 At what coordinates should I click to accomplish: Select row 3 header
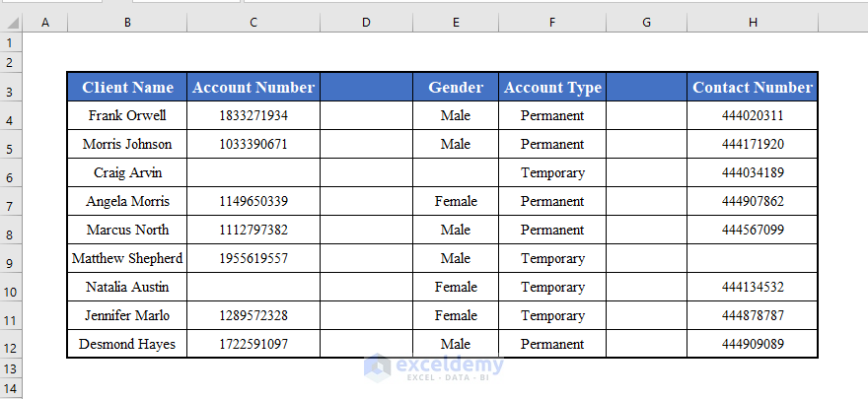[11, 92]
